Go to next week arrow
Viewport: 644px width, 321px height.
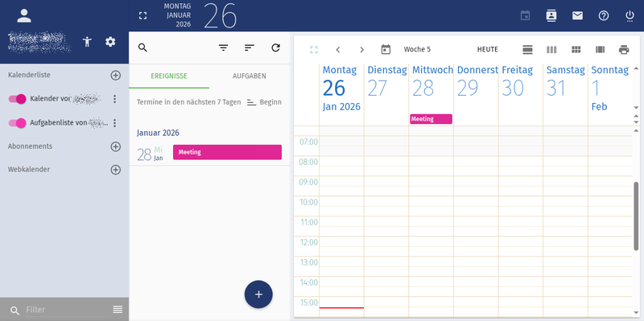coord(361,50)
